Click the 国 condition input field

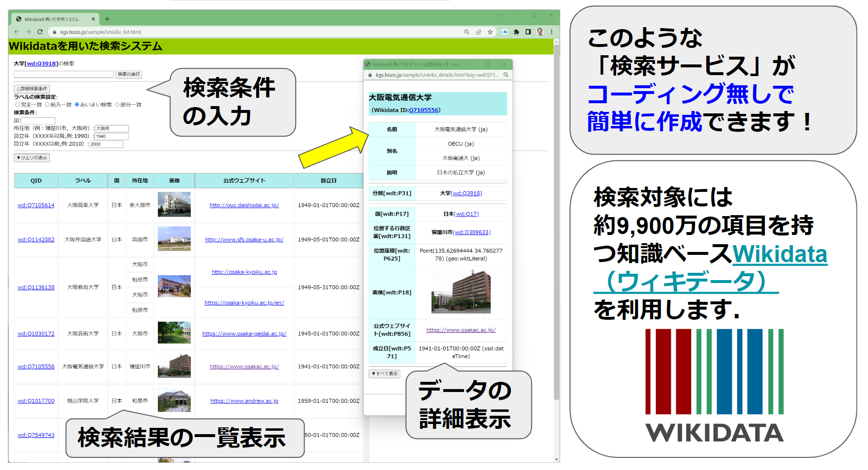pos(38,121)
